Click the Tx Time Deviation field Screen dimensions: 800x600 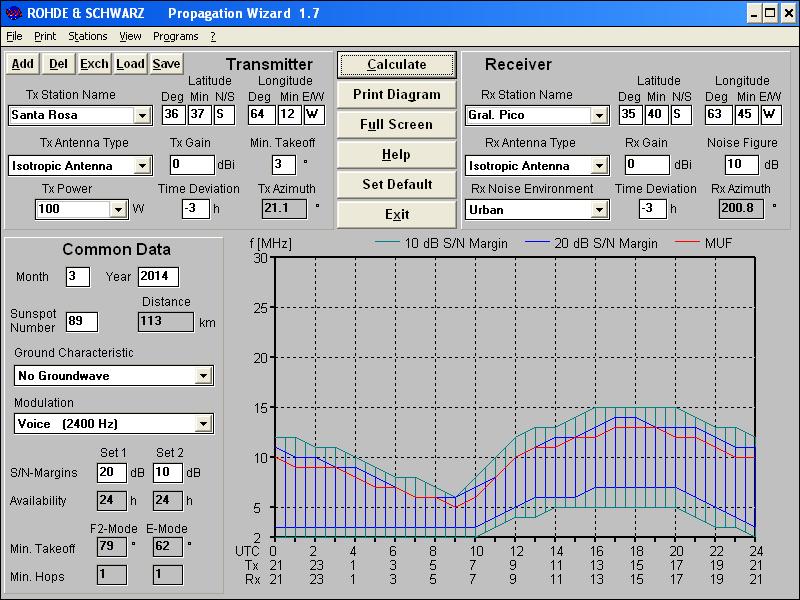coord(196,209)
